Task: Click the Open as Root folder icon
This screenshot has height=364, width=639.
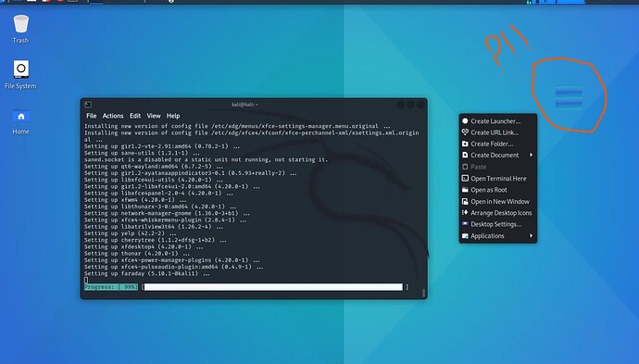Action: click(465, 190)
